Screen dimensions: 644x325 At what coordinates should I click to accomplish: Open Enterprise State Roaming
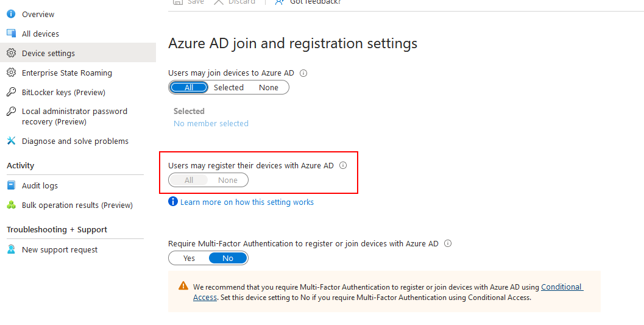click(67, 73)
